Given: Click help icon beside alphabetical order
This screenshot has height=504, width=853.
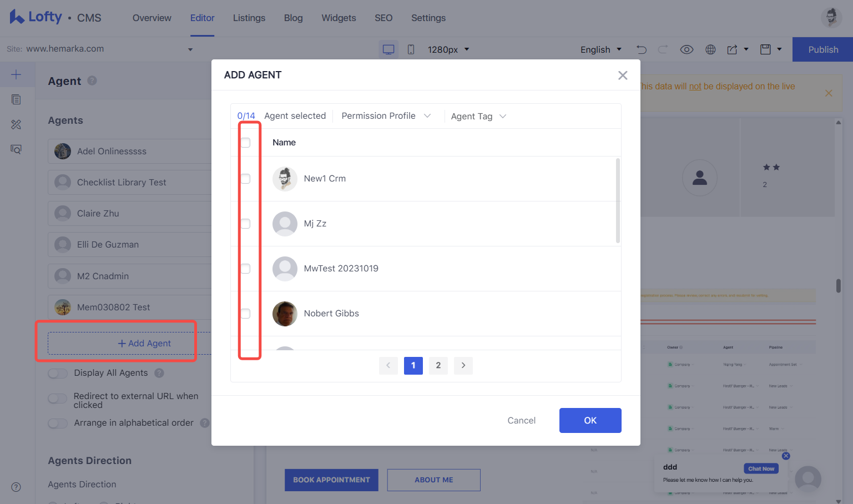Looking at the screenshot, I should tap(205, 423).
